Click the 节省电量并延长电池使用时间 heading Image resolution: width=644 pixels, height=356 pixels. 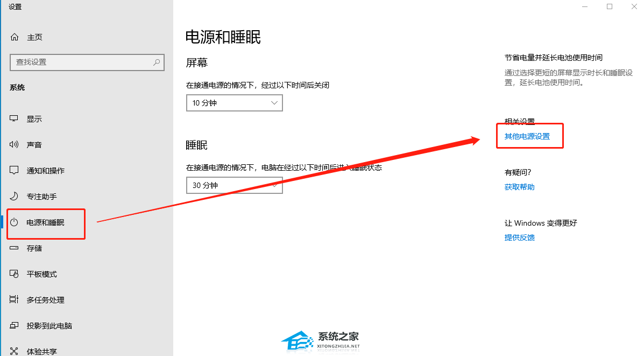coord(553,58)
